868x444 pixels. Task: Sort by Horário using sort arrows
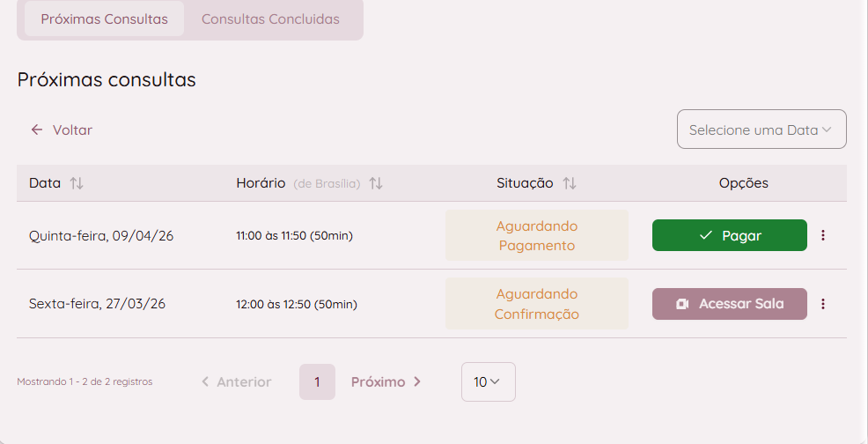coord(376,183)
